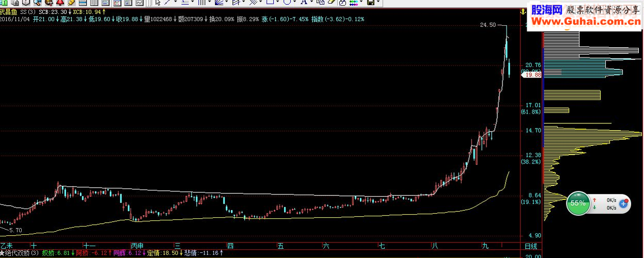
Task: Expand dropdown next to the rectangle shape tool
Action: pyautogui.click(x=277, y=3)
